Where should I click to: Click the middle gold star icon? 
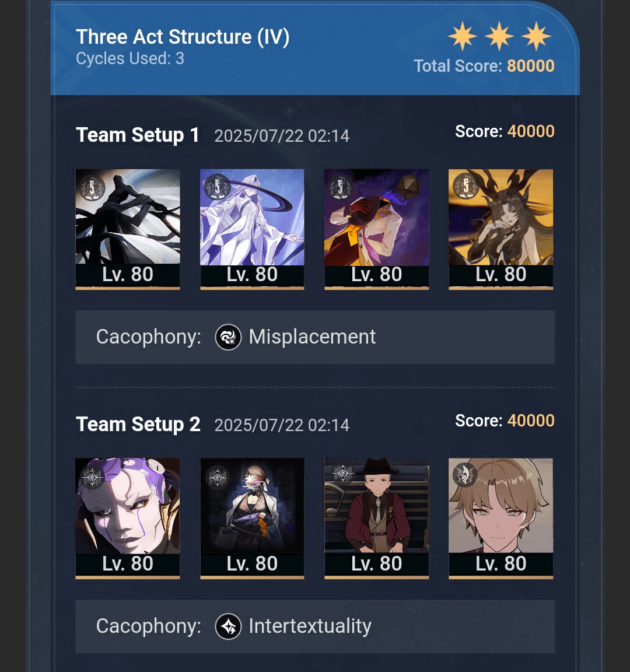coord(499,36)
